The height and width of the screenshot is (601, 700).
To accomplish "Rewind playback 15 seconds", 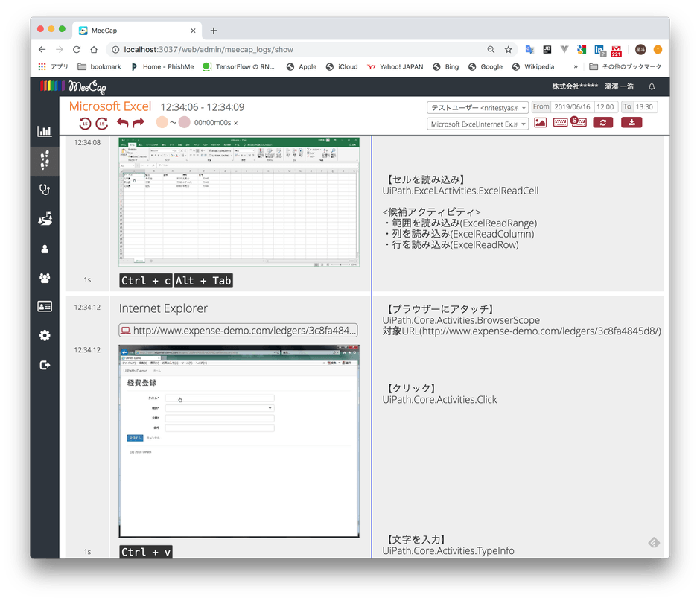I will pos(85,124).
